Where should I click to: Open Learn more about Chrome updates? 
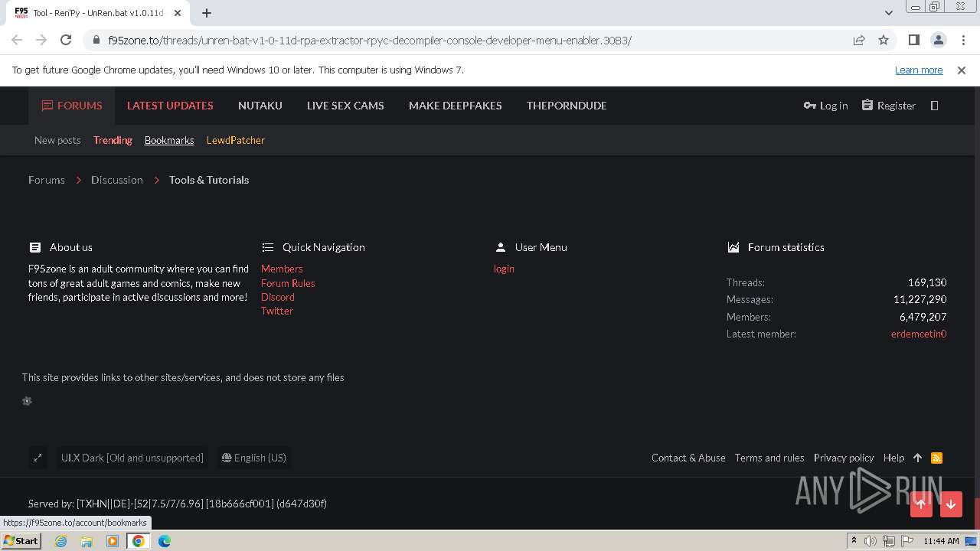(x=919, y=70)
